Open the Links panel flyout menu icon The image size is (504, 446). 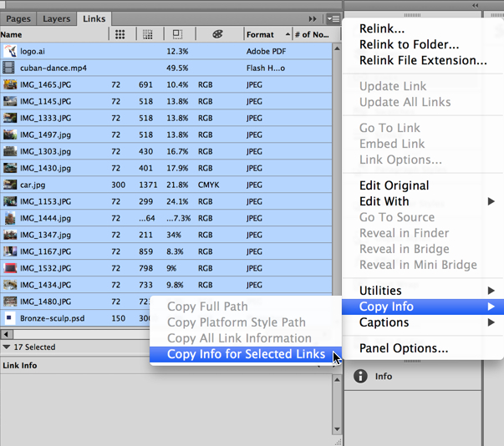tap(333, 19)
